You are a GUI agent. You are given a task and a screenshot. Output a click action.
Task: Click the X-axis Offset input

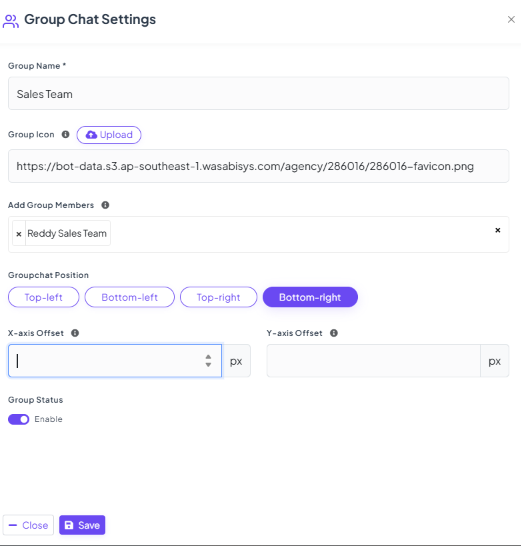tap(115, 361)
